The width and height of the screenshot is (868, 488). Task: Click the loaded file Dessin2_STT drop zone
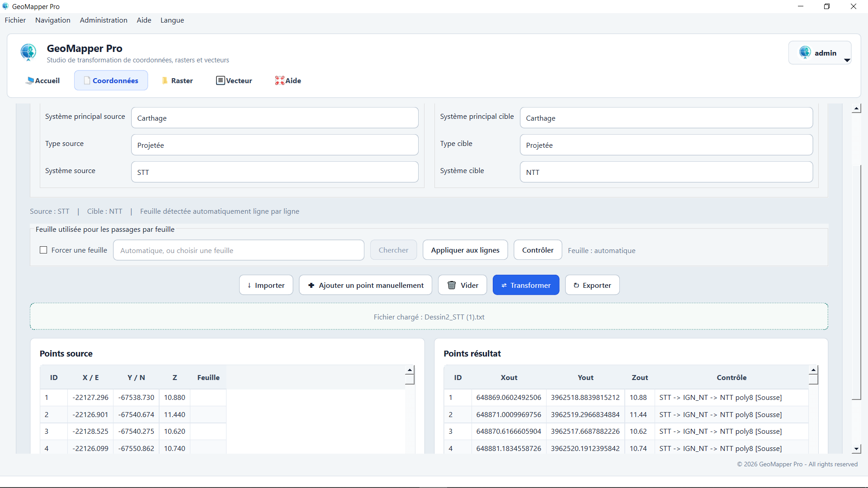pos(429,317)
